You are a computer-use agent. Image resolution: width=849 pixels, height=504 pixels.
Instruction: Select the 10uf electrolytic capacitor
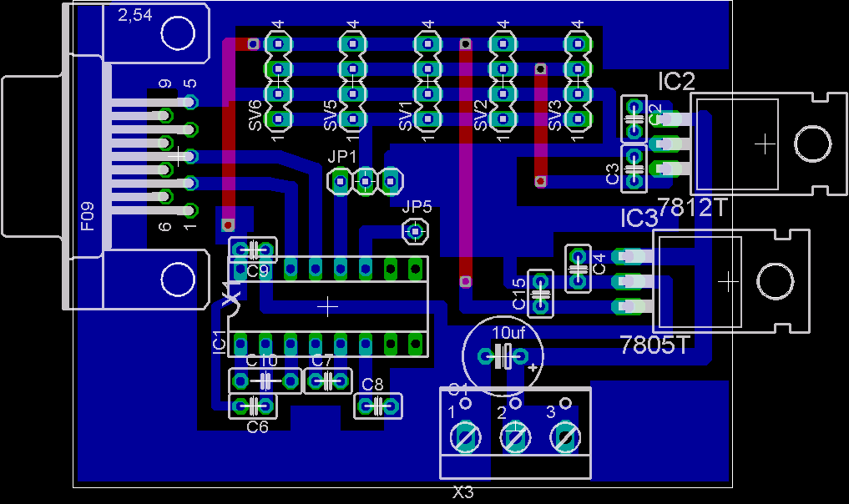coord(502,356)
